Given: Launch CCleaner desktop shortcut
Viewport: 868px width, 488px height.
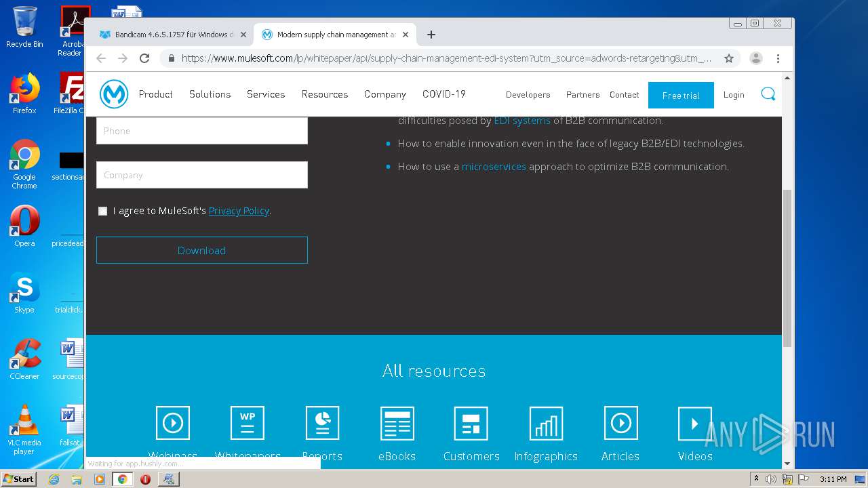Looking at the screenshot, I should coord(24,359).
